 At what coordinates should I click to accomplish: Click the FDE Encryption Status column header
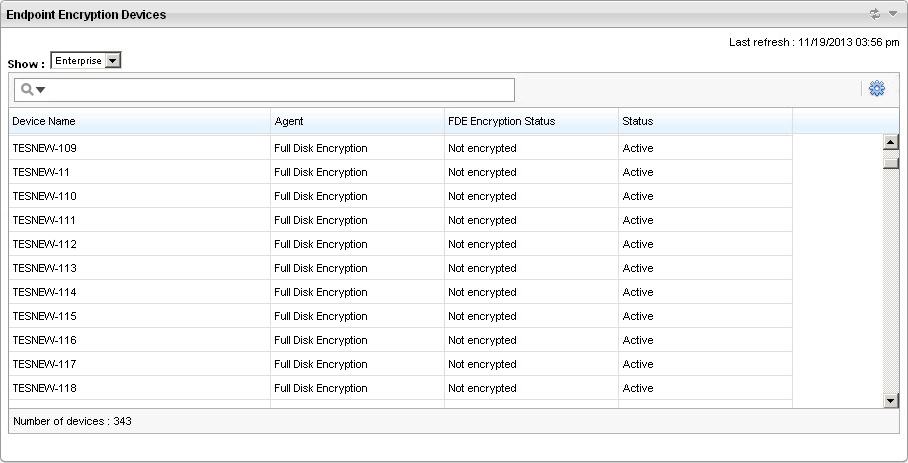point(501,121)
